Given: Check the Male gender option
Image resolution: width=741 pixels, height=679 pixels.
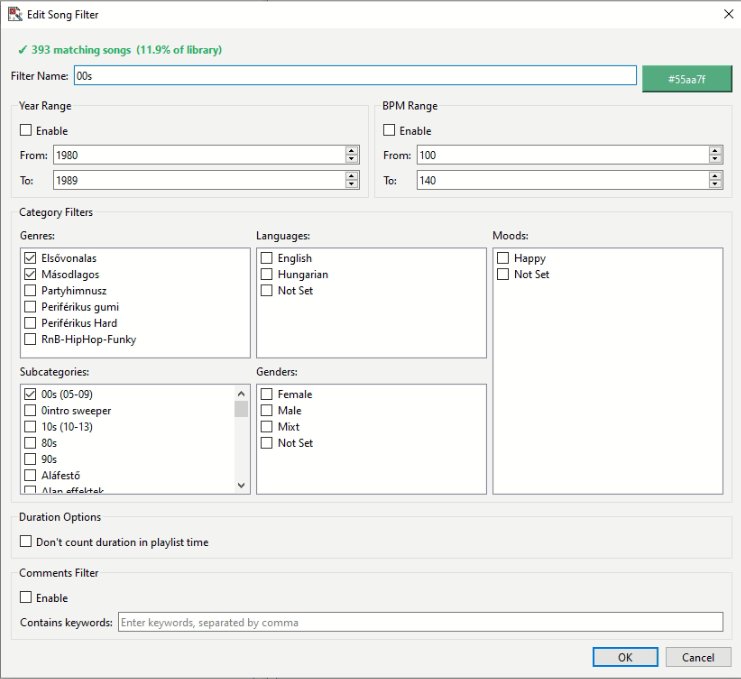Looking at the screenshot, I should [267, 410].
